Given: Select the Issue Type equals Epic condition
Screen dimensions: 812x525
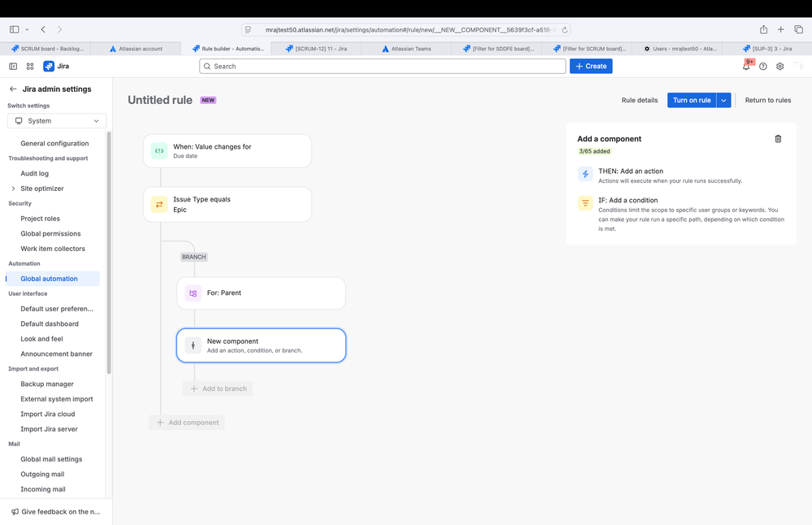Looking at the screenshot, I should (228, 204).
